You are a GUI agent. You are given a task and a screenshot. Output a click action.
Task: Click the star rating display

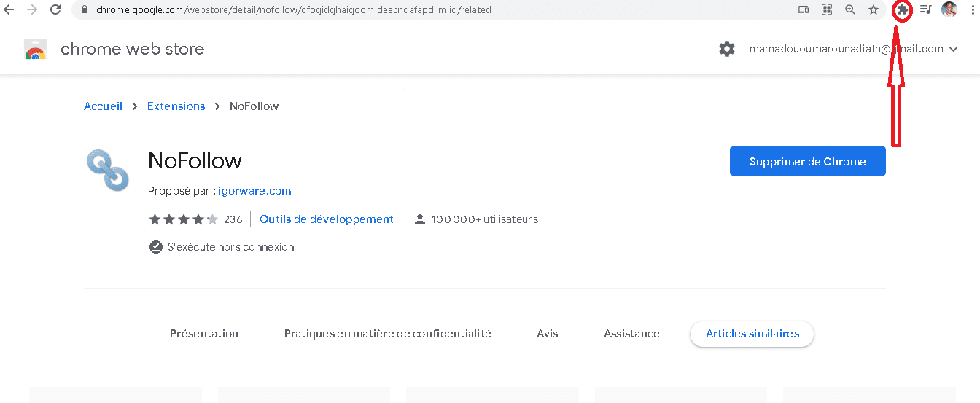tap(183, 219)
